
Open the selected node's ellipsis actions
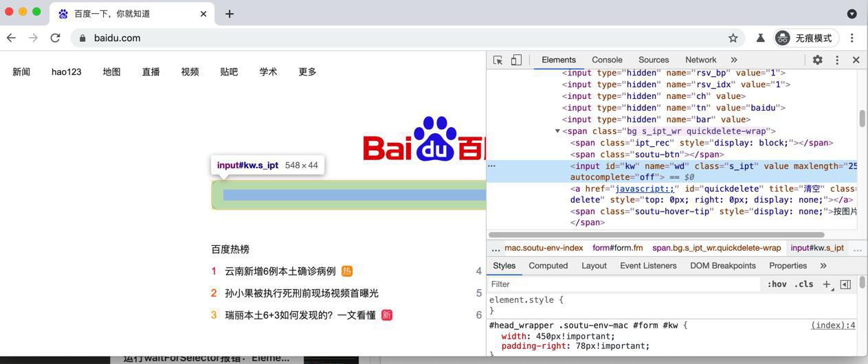click(491, 166)
